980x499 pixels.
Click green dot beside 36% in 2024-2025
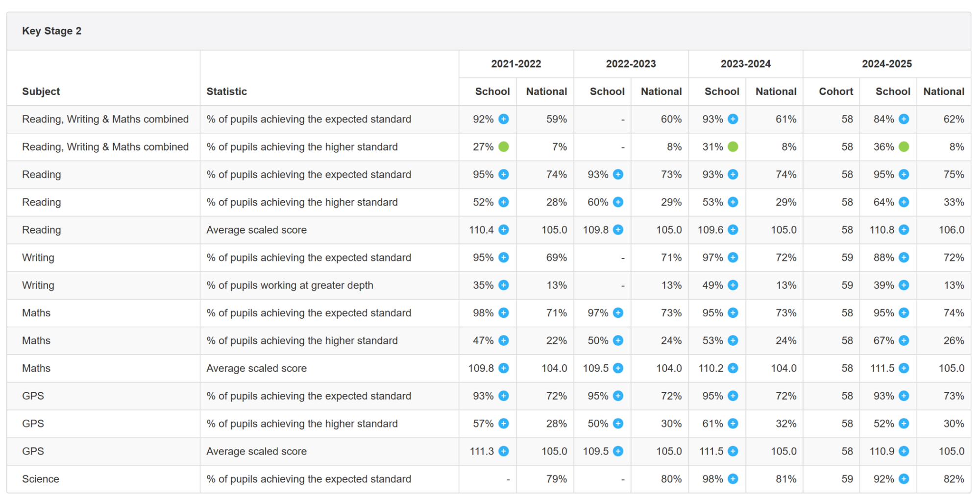point(904,147)
